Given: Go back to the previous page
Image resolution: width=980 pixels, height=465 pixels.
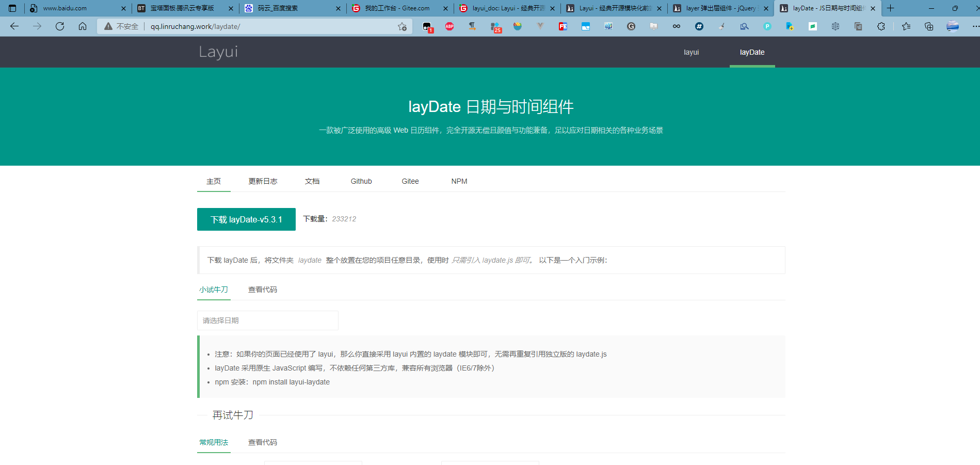Looking at the screenshot, I should [14, 26].
